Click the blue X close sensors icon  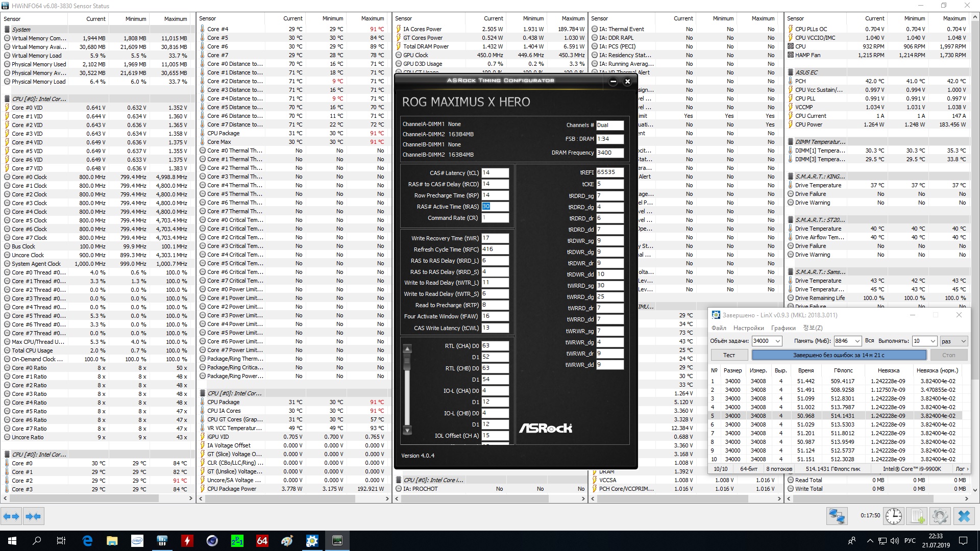(x=964, y=516)
